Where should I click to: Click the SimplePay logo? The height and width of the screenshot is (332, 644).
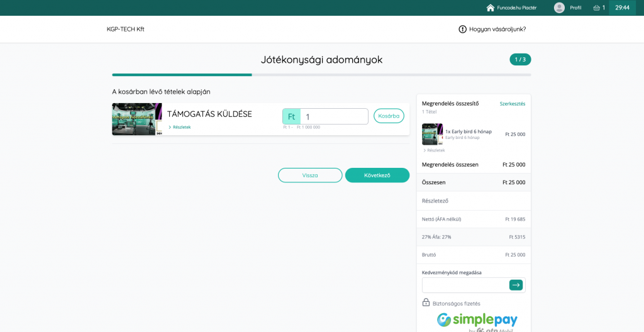(x=477, y=320)
